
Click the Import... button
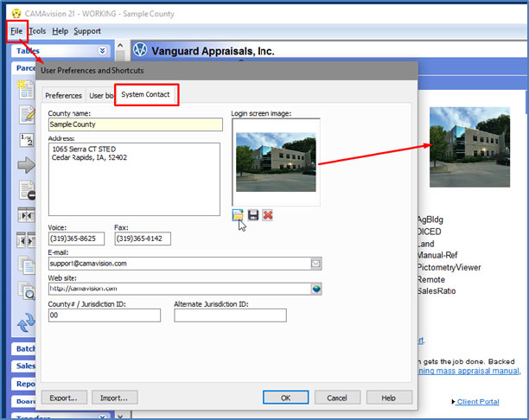point(115,398)
